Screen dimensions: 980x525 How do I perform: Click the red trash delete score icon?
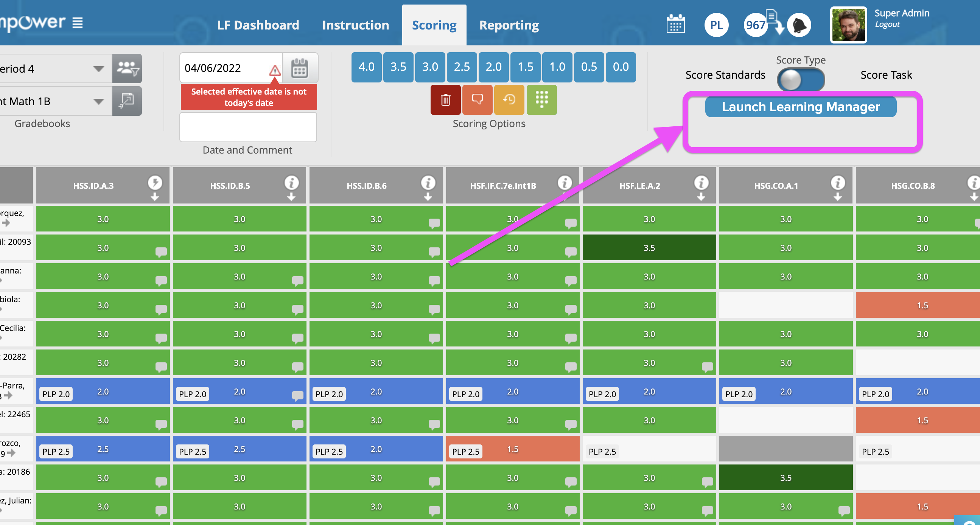[445, 100]
